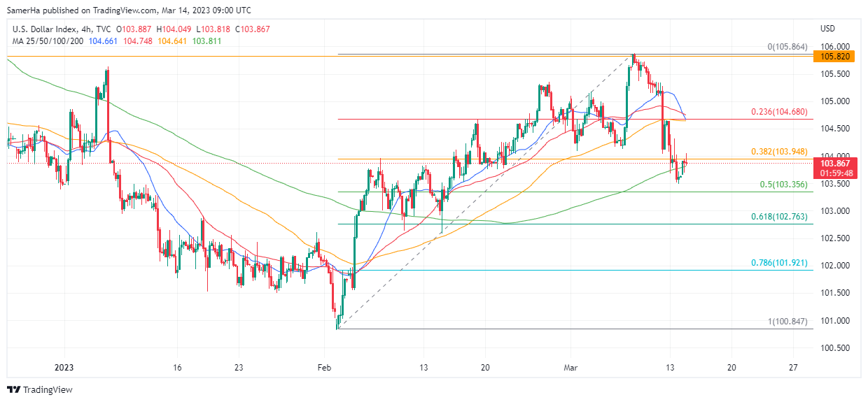This screenshot has height=402, width=868.
Task: Click the Mar marker on time axis
Action: (x=570, y=367)
